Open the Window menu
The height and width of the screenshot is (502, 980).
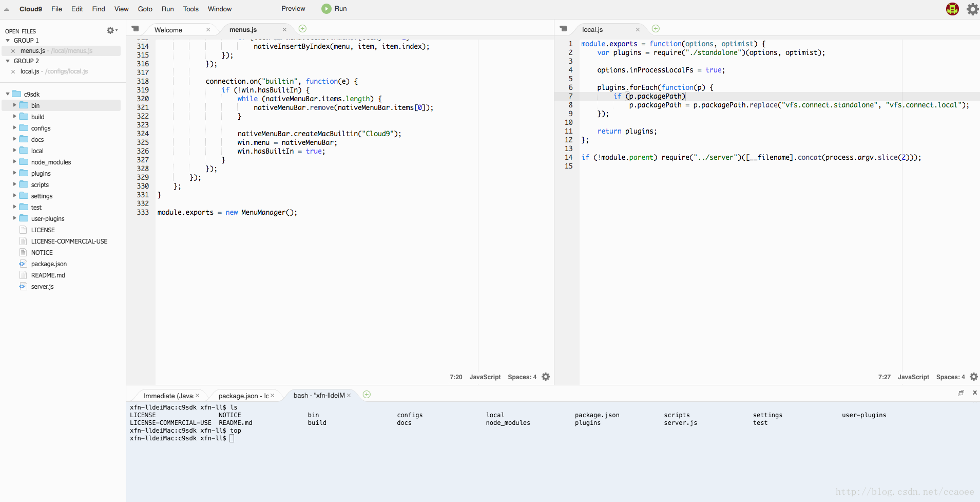pos(220,9)
